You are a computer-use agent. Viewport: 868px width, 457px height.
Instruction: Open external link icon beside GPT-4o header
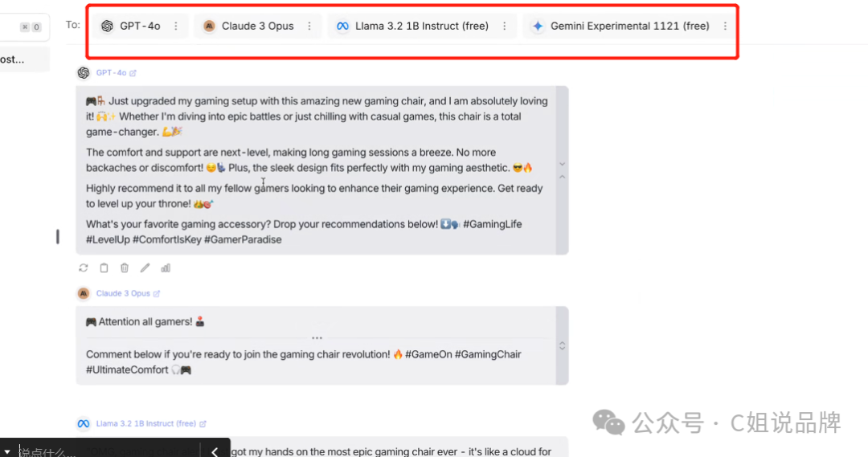[133, 73]
